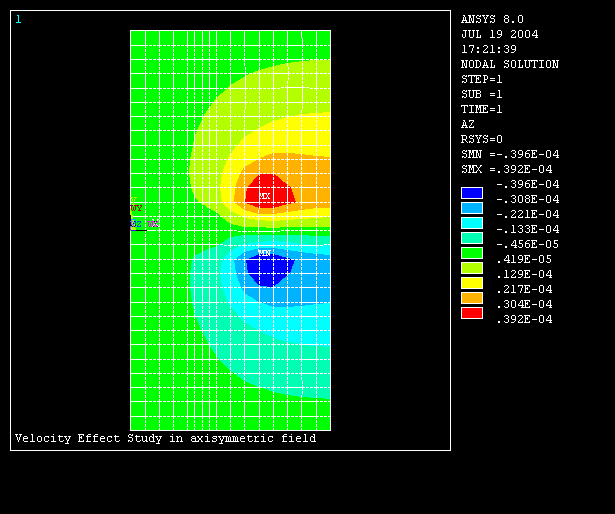The height and width of the screenshot is (514, 615).
Task: Click the yellow legend swatch
Action: pos(472,283)
